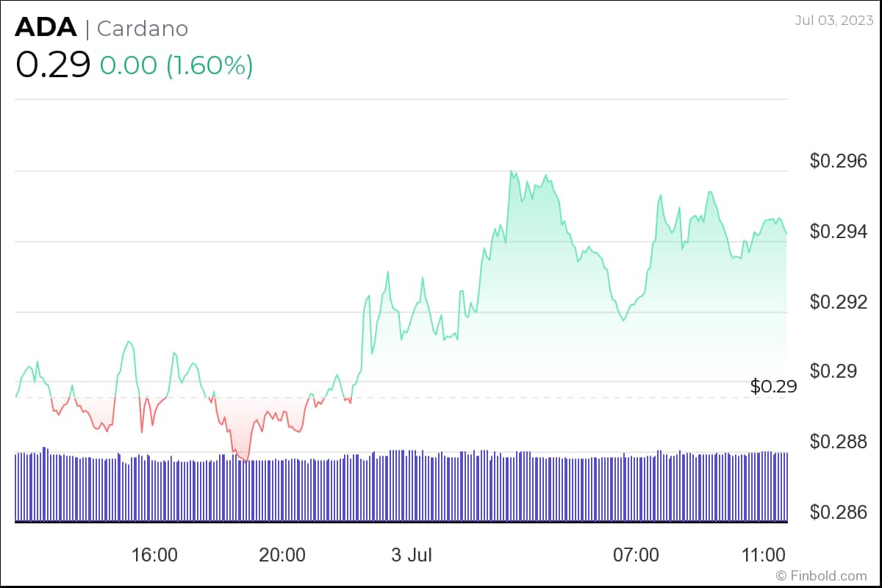This screenshot has height=588, width=882.
Task: Click the $0.29 dashed baseline label
Action: (774, 387)
